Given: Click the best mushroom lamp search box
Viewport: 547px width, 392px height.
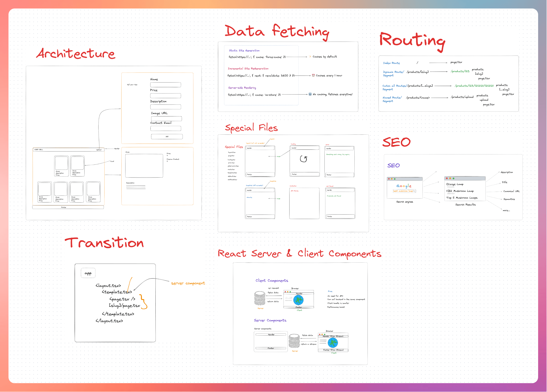Looking at the screenshot, I should [404, 191].
